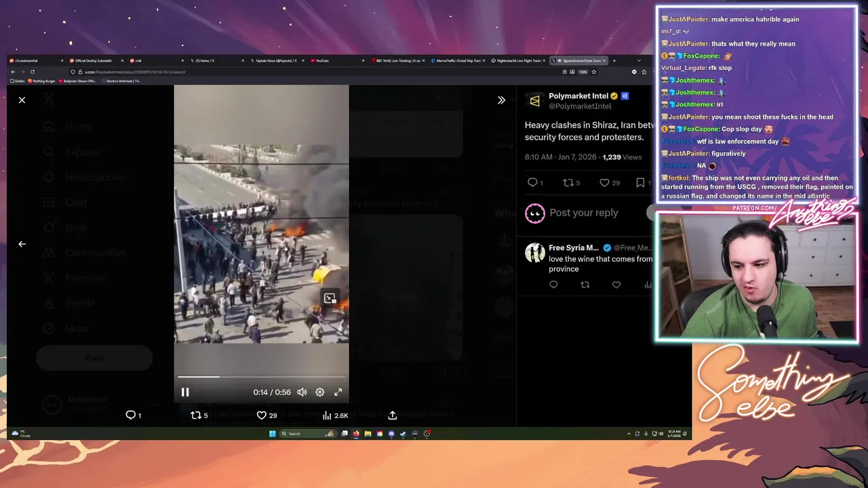Open Steam from the taskbar
The width and height of the screenshot is (868, 488).
[403, 434]
